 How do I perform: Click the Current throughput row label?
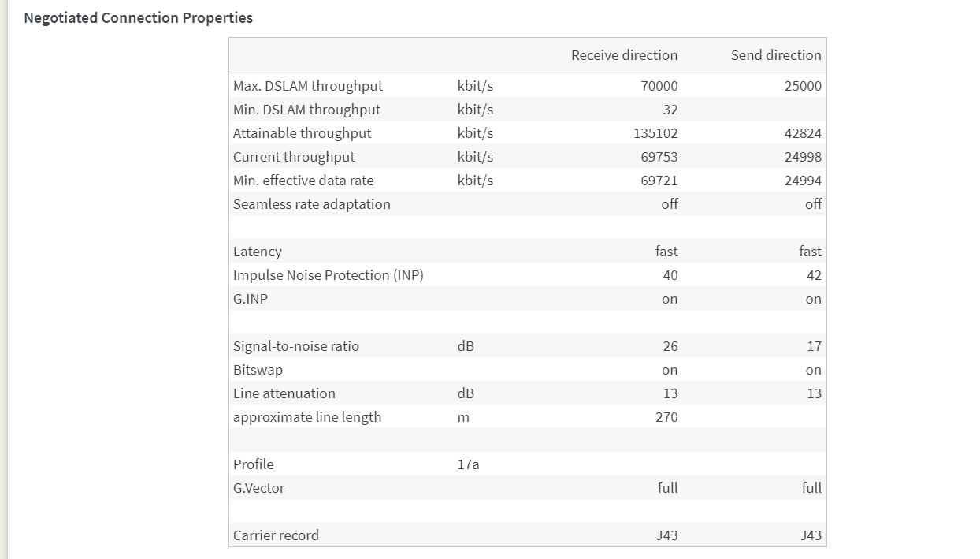click(294, 157)
